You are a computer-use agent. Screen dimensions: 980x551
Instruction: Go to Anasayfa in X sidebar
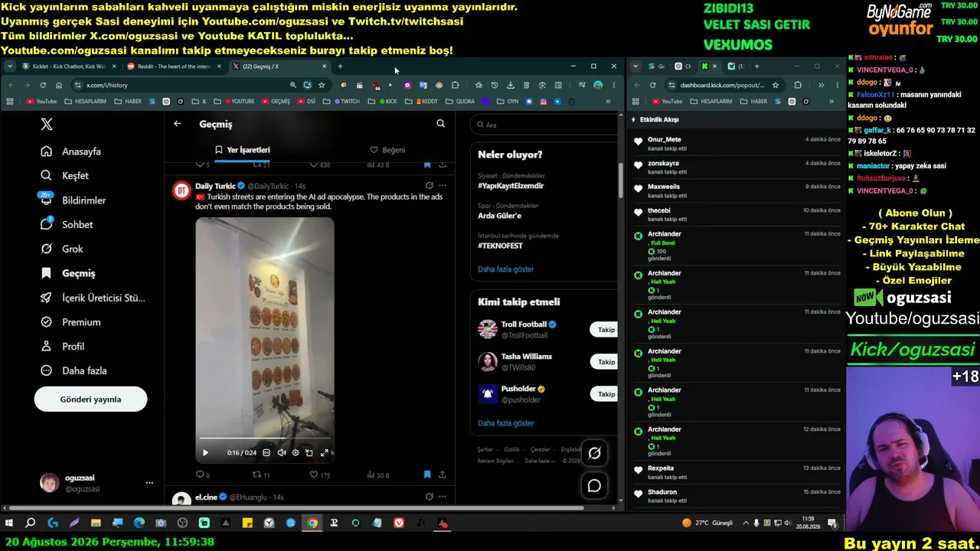pyautogui.click(x=71, y=152)
